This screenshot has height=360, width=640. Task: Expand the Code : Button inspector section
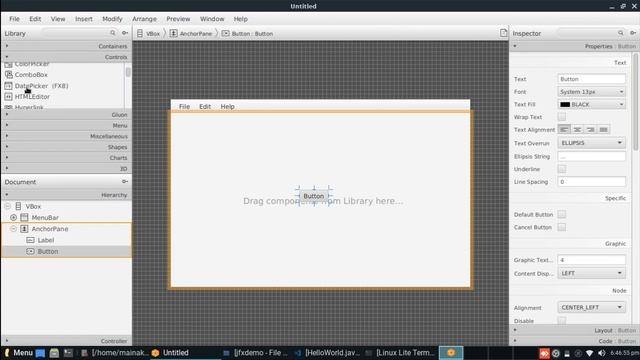click(573, 341)
